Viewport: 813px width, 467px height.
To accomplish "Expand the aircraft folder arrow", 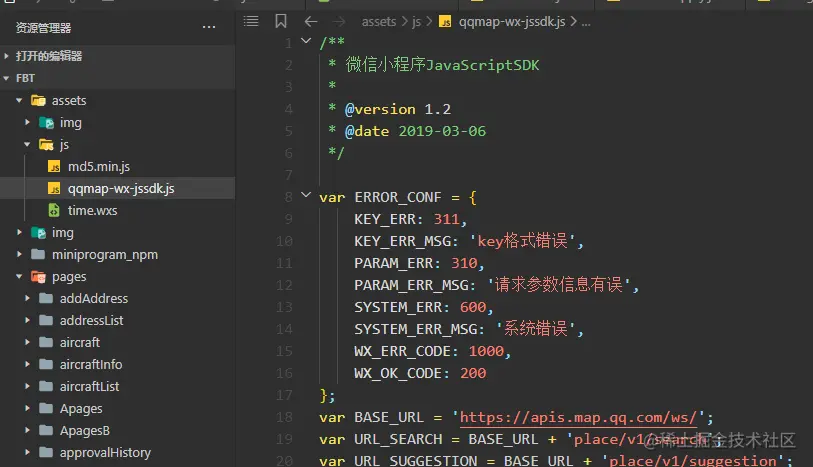I will pos(27,343).
